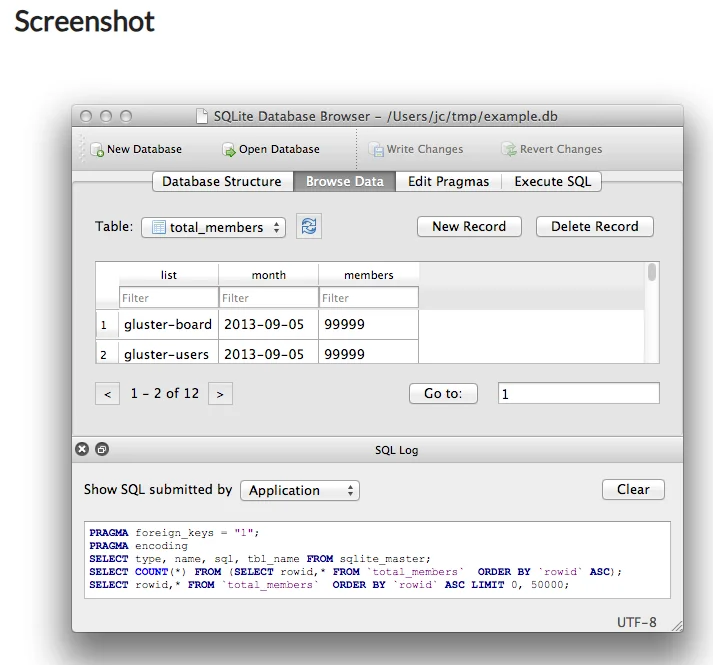Click the table icon in the Table dropdown
The image size is (713, 665).
[158, 227]
